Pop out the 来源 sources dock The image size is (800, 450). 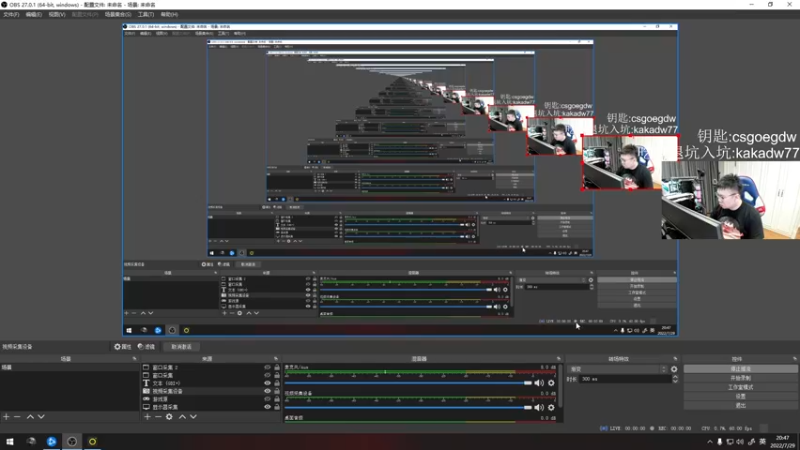pos(276,359)
